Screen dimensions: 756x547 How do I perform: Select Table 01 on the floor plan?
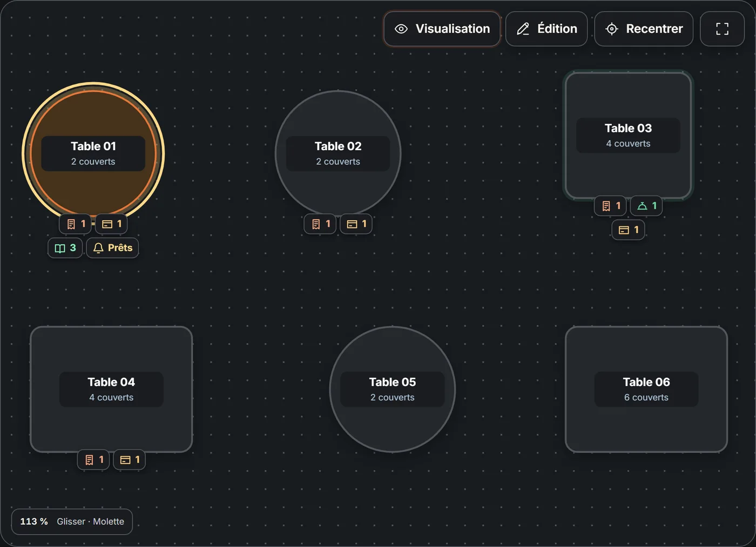pos(93,153)
